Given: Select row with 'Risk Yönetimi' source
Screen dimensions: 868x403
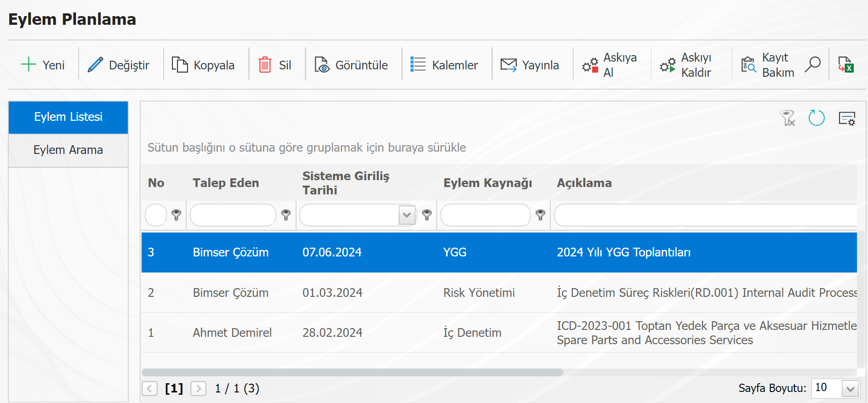Looking at the screenshot, I should coord(499,293).
